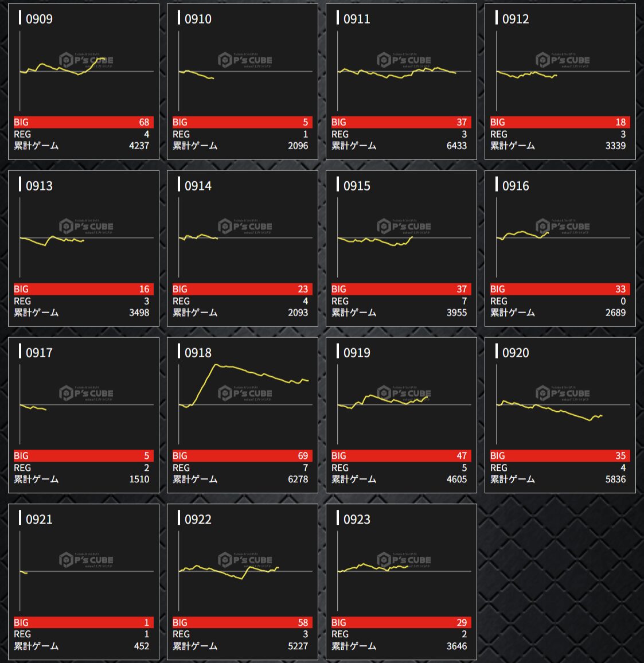
Task: Select machine number 0910 title
Action: point(198,19)
